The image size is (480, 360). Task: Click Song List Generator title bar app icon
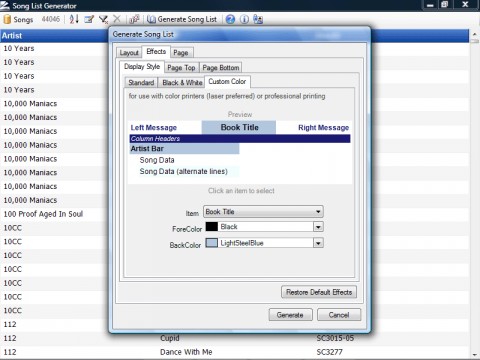click(x=5, y=5)
